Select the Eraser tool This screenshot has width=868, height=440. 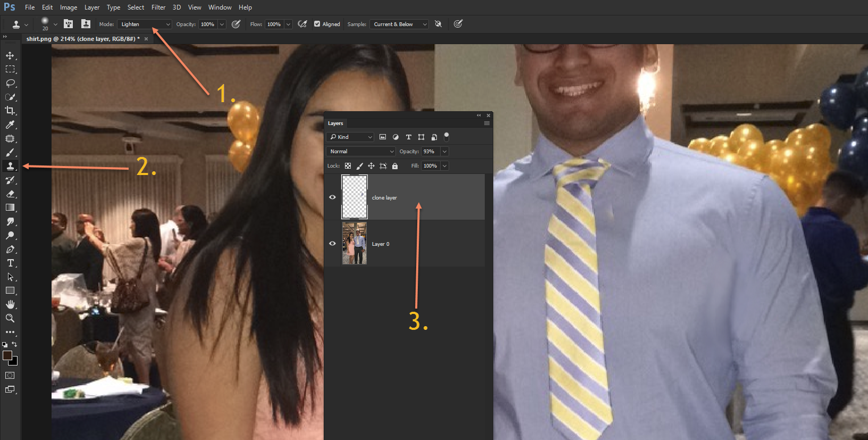[10, 194]
